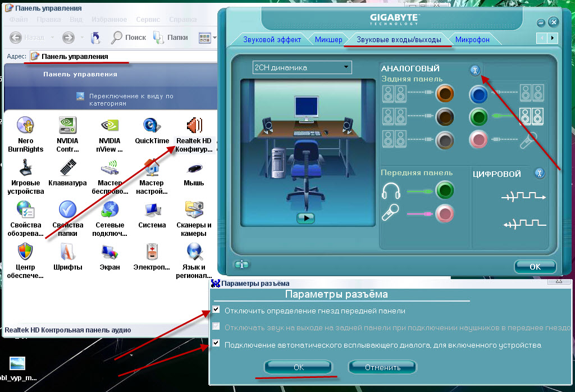
Task: Click OK button in Gigabyte audio panel
Action: [x=535, y=267]
